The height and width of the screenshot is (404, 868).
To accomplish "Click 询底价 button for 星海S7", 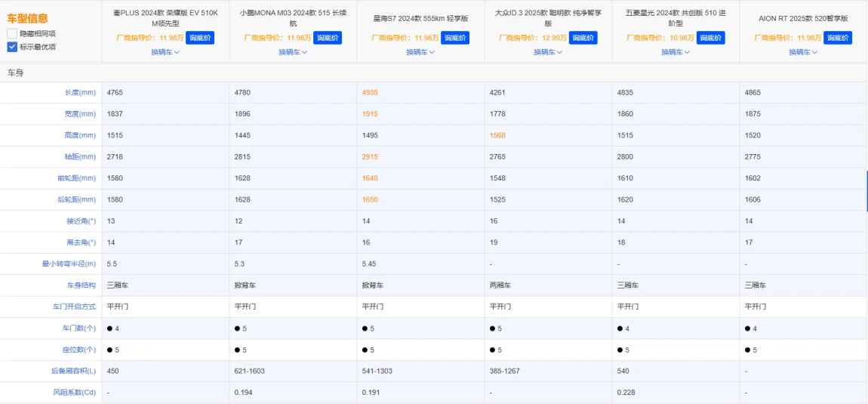I will point(455,38).
